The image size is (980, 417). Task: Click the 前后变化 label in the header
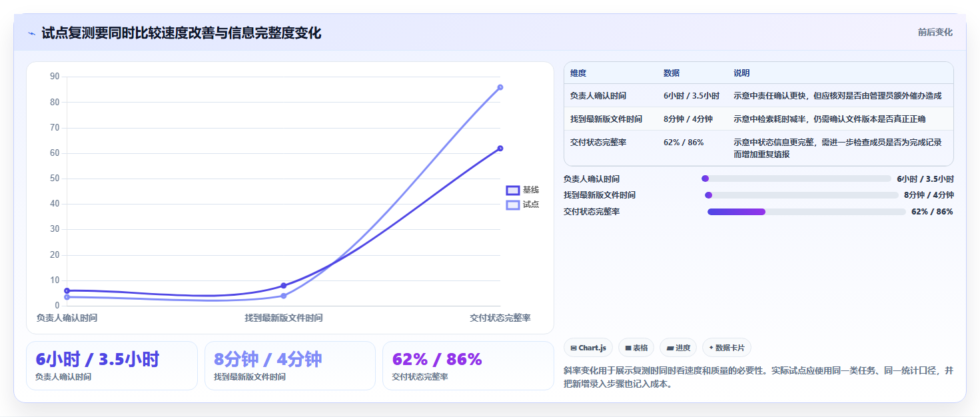(x=935, y=32)
